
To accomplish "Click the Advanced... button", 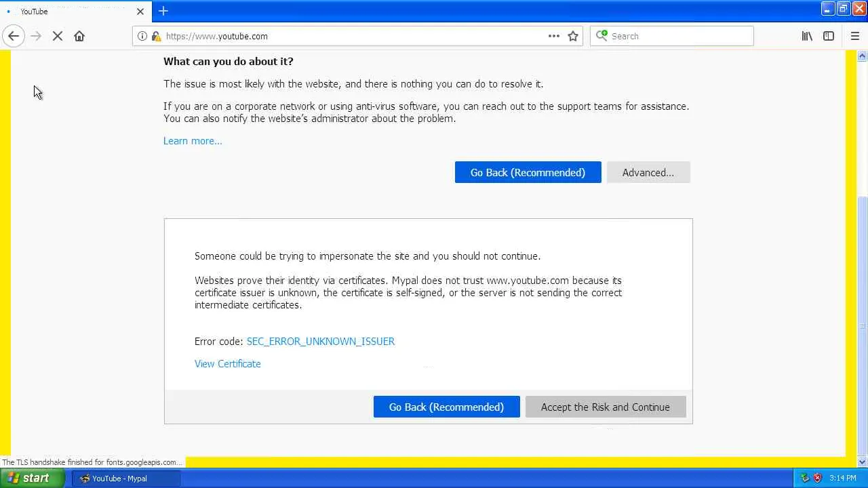I will click(648, 172).
